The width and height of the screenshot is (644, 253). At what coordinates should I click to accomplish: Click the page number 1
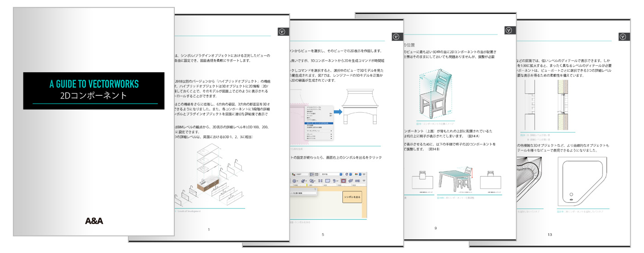(x=209, y=229)
